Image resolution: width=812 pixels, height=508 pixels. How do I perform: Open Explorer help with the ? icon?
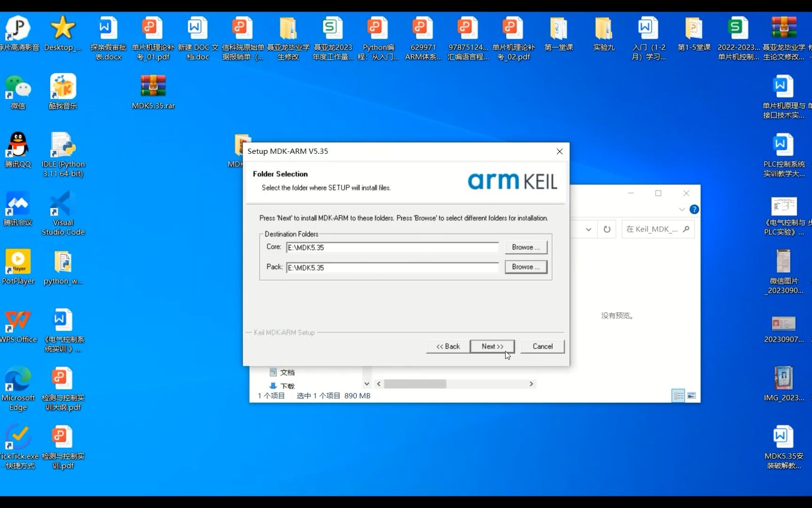tap(695, 209)
